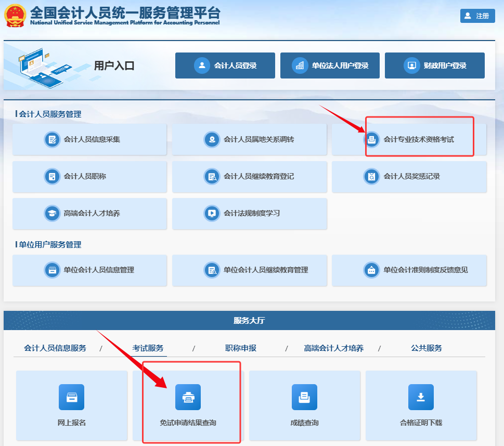The image size is (504, 446).
Task: Click the 会计人员信息采集 edit icon
Action: 52,139
